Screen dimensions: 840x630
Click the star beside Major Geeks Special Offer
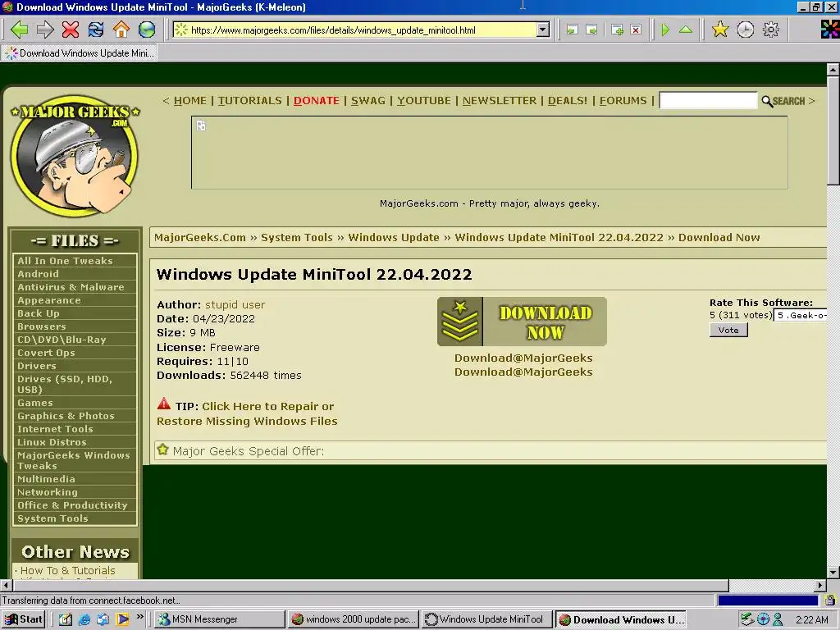click(163, 450)
